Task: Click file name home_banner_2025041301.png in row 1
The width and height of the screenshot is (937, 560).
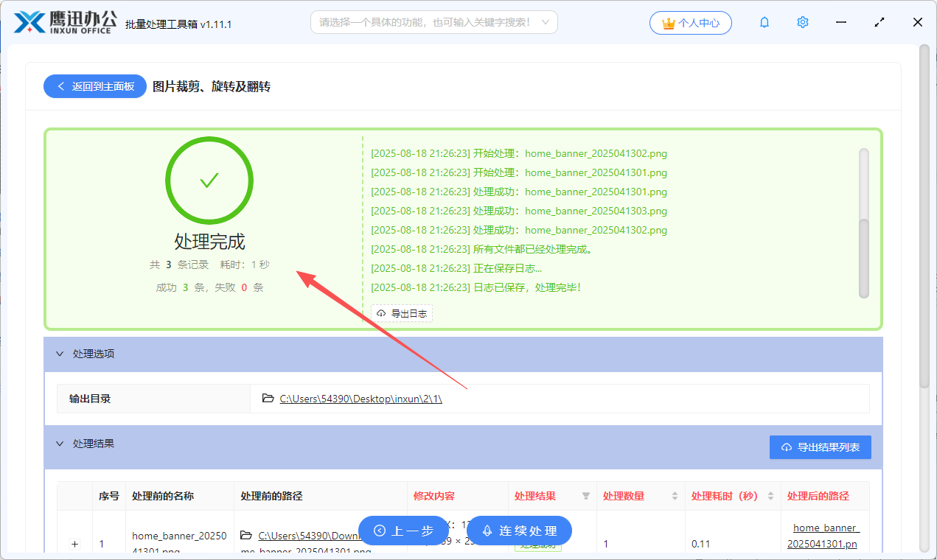Action: (179, 543)
